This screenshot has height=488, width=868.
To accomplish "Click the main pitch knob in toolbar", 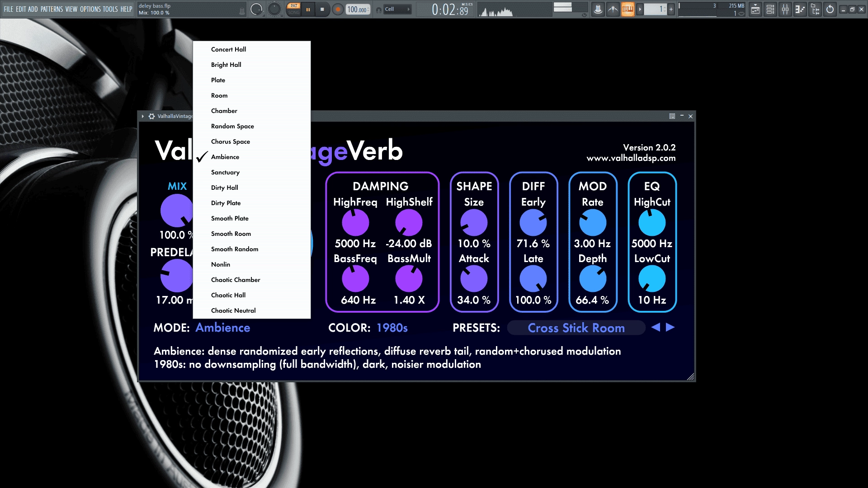I will 274,9.
